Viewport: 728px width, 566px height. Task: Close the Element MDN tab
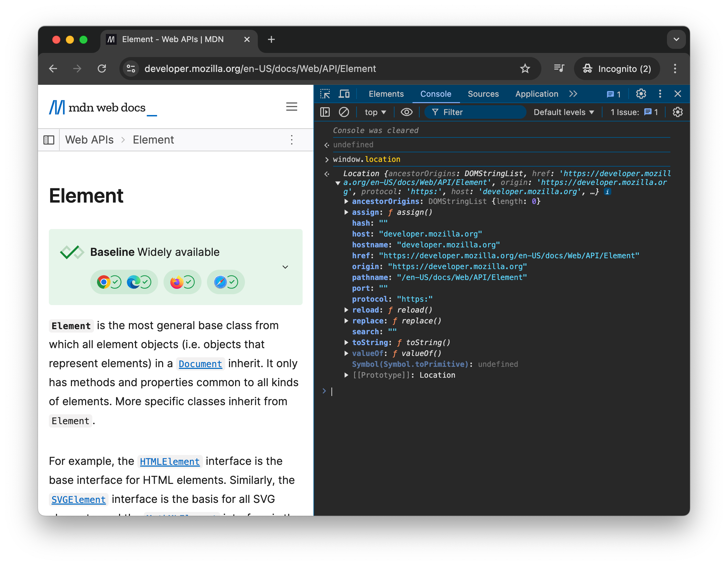click(x=247, y=40)
